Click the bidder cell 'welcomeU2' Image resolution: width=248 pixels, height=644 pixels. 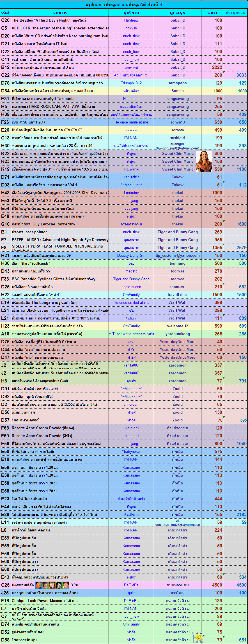point(178,326)
